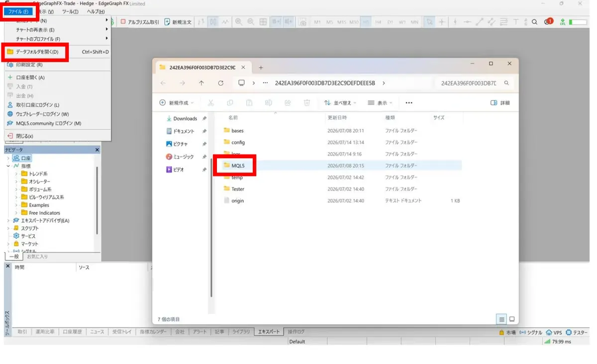Screen dimensions: 597x364
Task: Select the cursor pointer tool
Action: point(429,22)
